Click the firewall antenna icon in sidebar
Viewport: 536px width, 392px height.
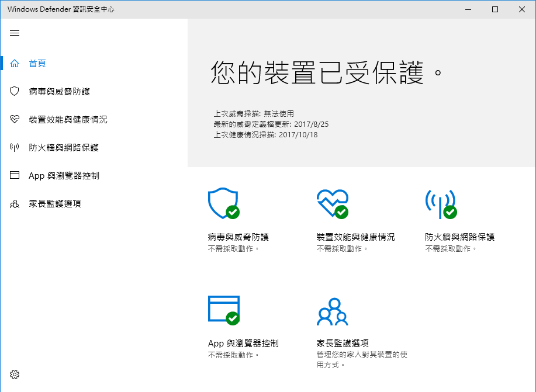point(15,147)
